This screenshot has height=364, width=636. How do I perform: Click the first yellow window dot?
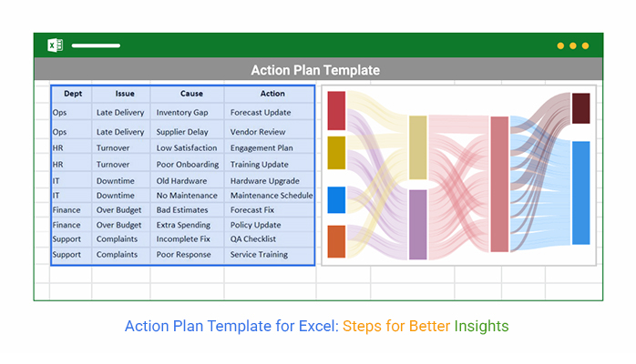(560, 45)
